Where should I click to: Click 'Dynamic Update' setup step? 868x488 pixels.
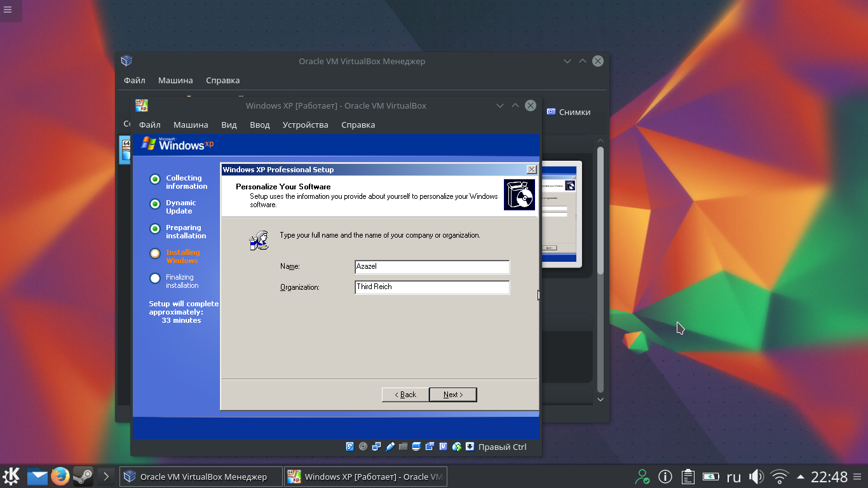[181, 207]
